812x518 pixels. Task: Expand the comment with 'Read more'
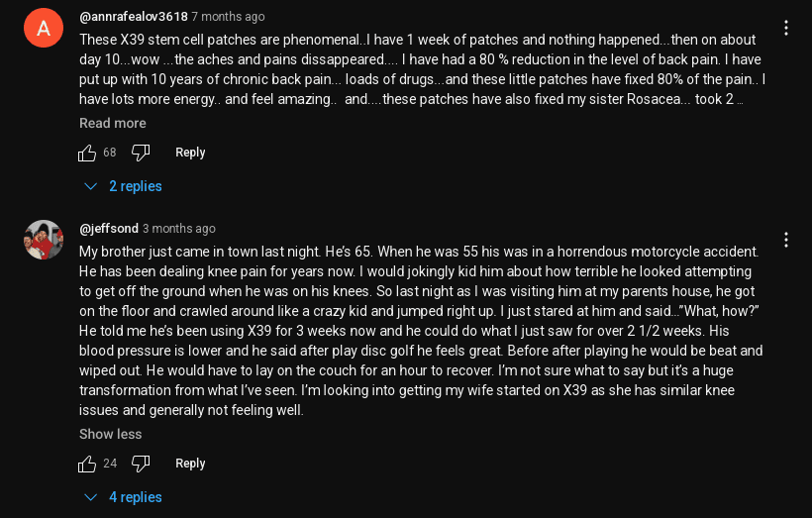pos(112,123)
